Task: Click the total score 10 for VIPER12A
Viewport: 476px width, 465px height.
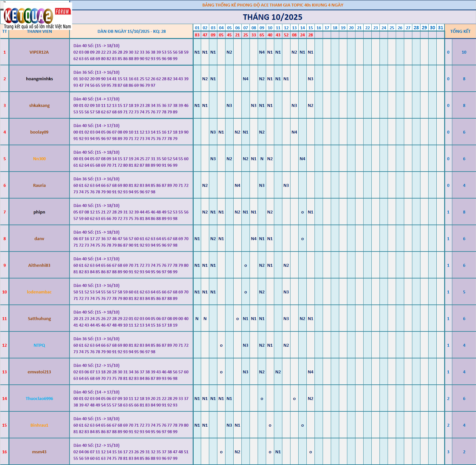Action: point(464,52)
